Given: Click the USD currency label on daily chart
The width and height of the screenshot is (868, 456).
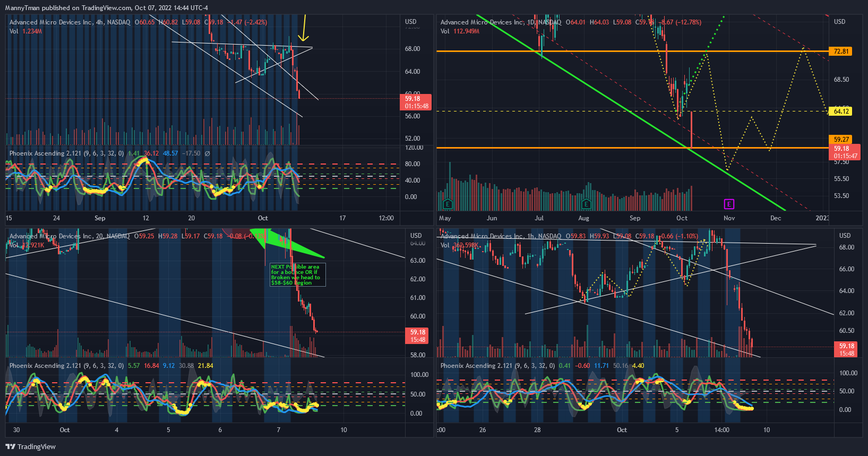Looking at the screenshot, I should (x=839, y=22).
